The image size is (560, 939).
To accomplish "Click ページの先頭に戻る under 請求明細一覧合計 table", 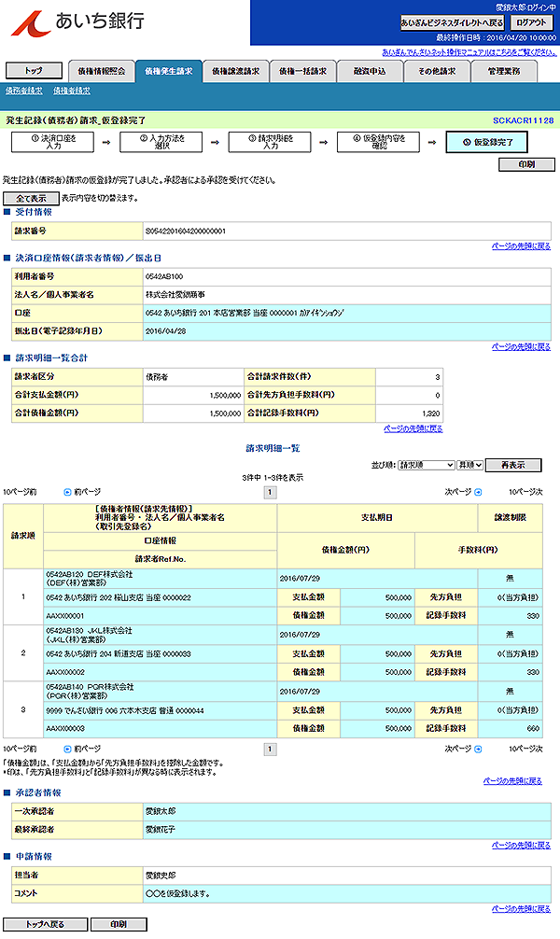I will pyautogui.click(x=413, y=428).
